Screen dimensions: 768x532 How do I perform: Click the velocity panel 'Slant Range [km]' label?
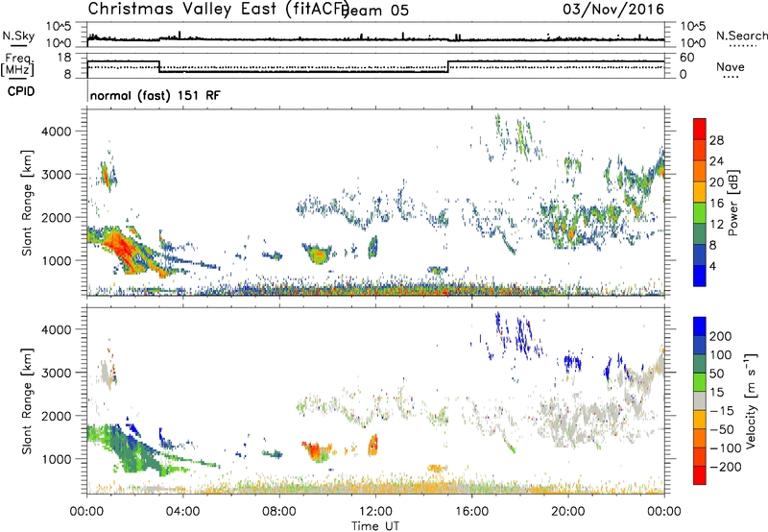pos(27,401)
